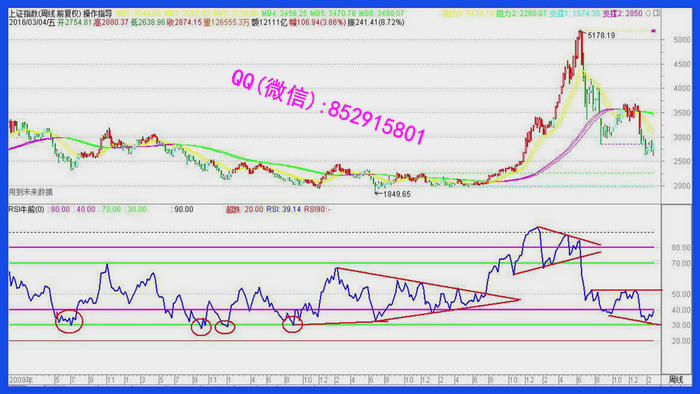
Task: Click the 5000 level on price axis
Action: click(682, 40)
